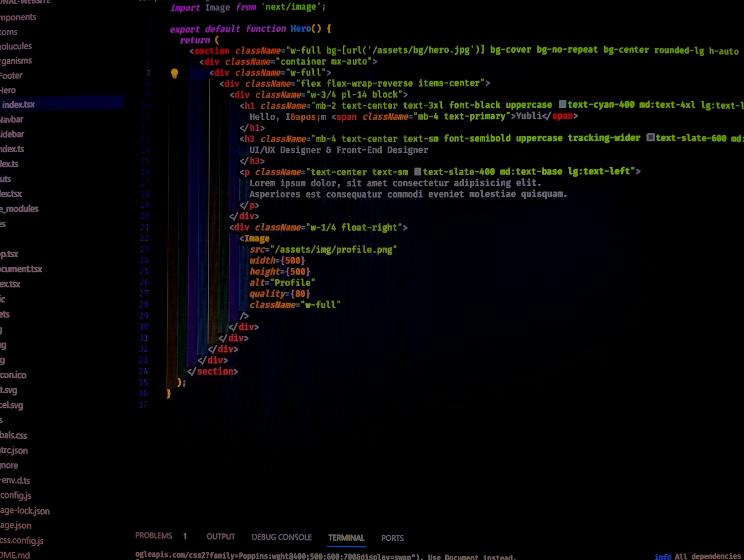Click the yellow lightbulb code action icon
The height and width of the screenshot is (560, 744).
174,73
